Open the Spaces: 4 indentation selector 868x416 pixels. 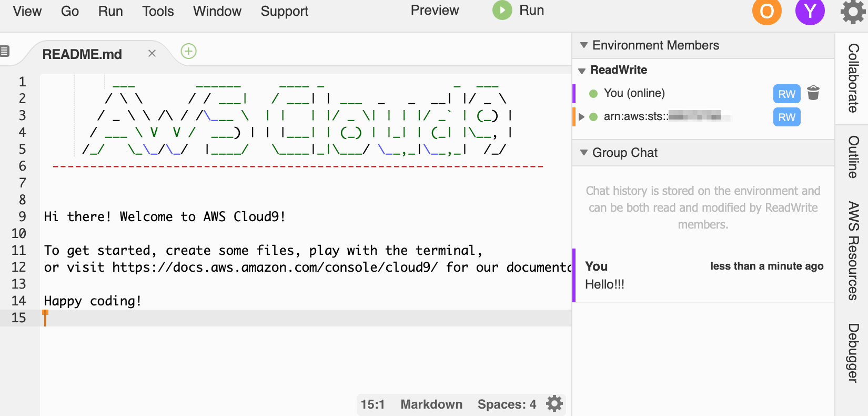pyautogui.click(x=507, y=404)
